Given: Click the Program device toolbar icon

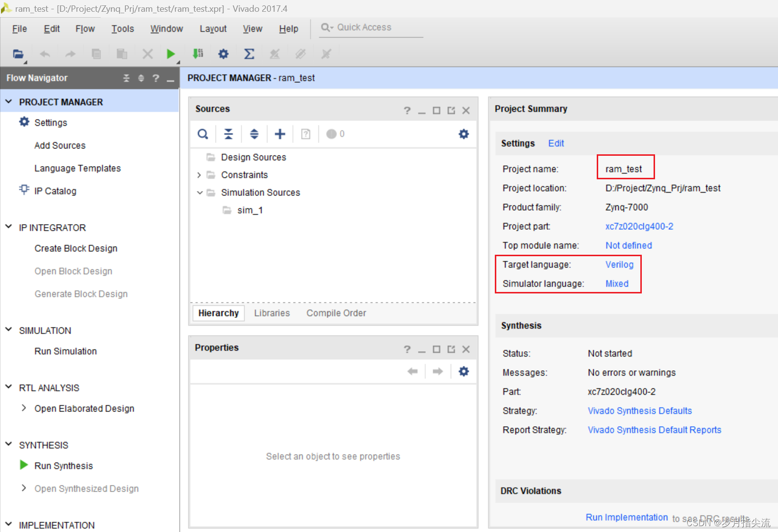Looking at the screenshot, I should tap(198, 54).
